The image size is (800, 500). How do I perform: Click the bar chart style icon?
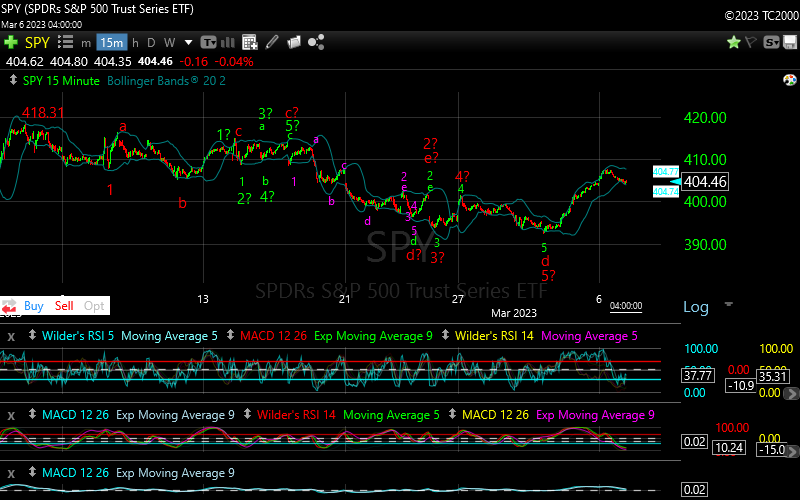[x=228, y=42]
